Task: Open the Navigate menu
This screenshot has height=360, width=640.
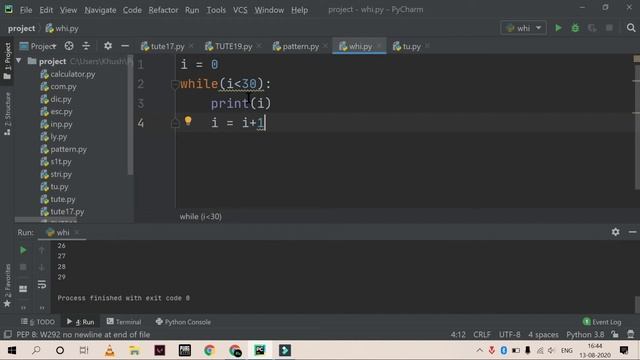Action: [x=100, y=10]
